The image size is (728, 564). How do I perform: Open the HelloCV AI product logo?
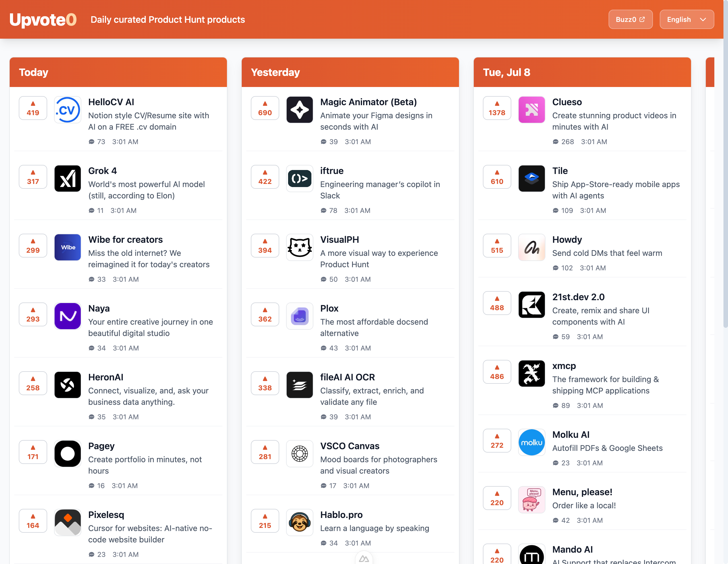67,110
